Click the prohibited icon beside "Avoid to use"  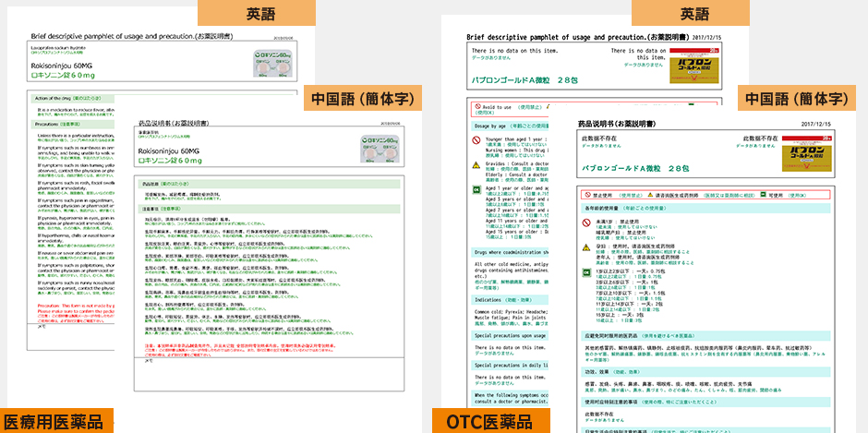tap(477, 106)
